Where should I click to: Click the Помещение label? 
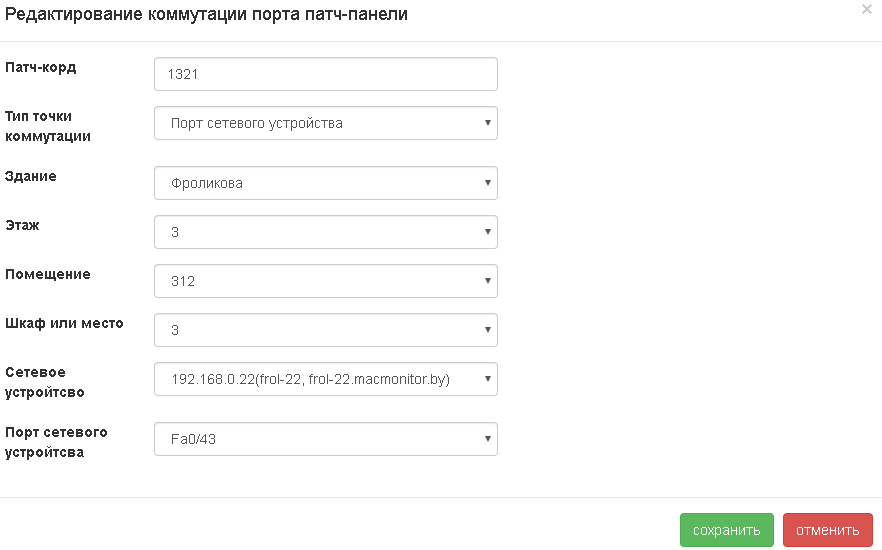[x=48, y=274]
